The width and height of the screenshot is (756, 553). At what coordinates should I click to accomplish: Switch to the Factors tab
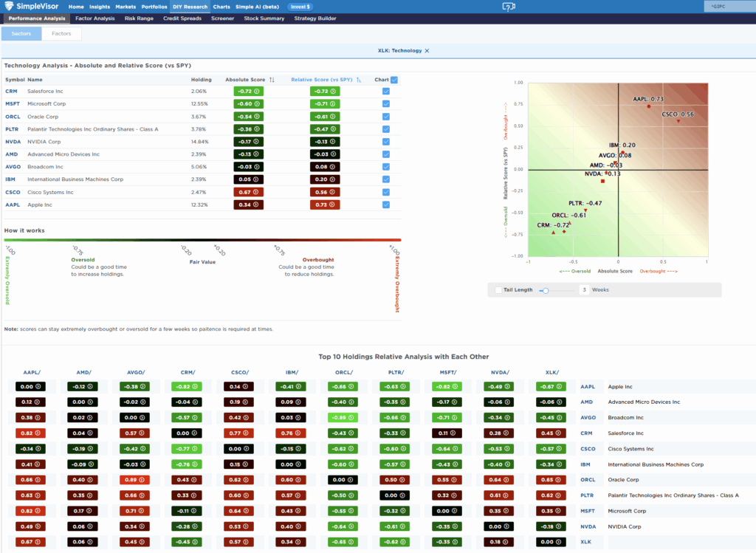point(61,33)
